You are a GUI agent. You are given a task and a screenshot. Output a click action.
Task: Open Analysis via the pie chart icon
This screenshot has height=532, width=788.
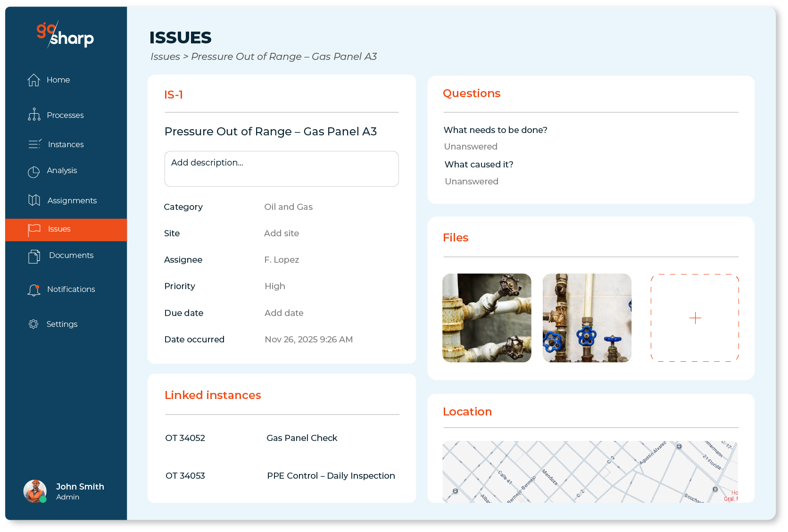(x=33, y=172)
